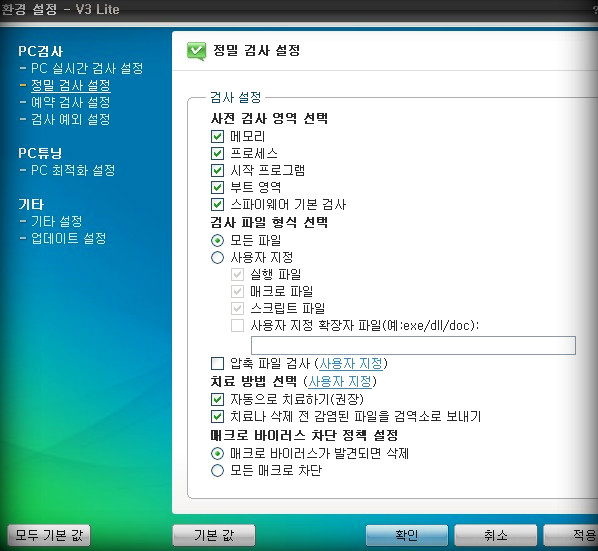
Task: Open 검사 예외 설정 page
Action: pyautogui.click(x=71, y=119)
